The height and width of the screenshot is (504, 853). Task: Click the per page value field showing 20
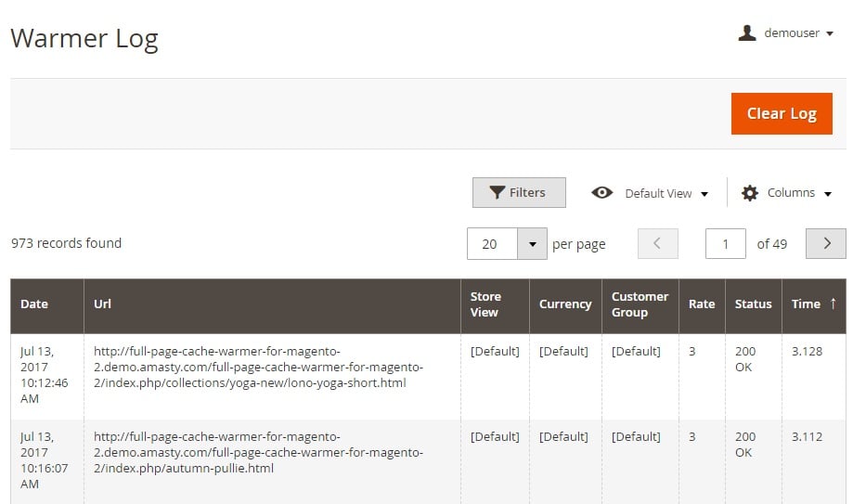pos(492,244)
